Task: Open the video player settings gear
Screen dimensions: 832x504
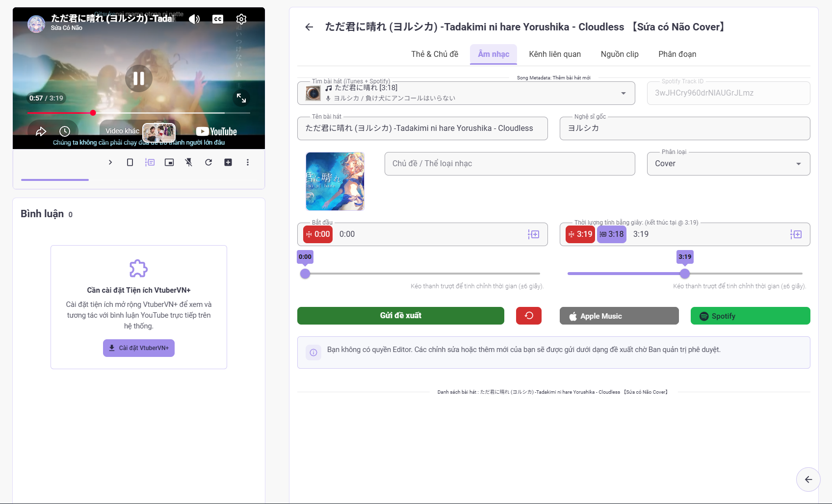Action: (241, 19)
